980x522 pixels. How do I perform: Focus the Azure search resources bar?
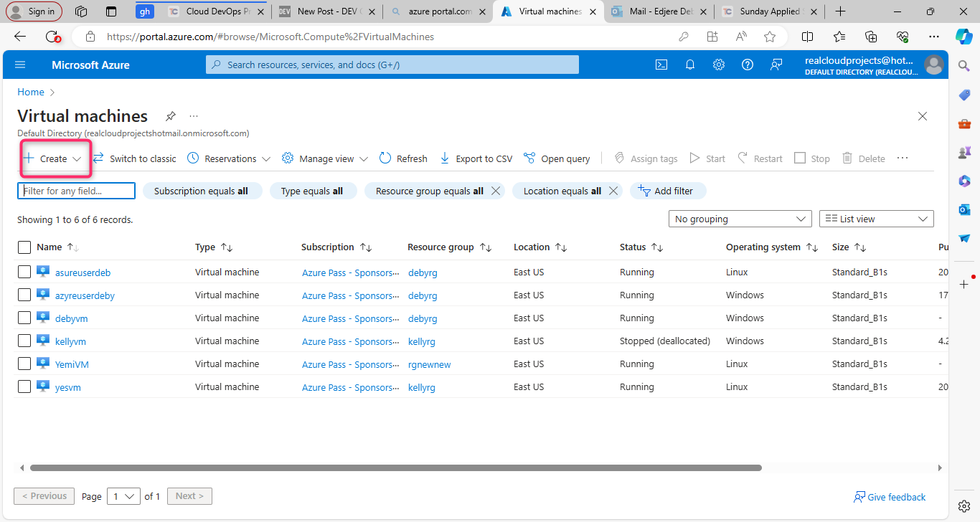click(392, 65)
